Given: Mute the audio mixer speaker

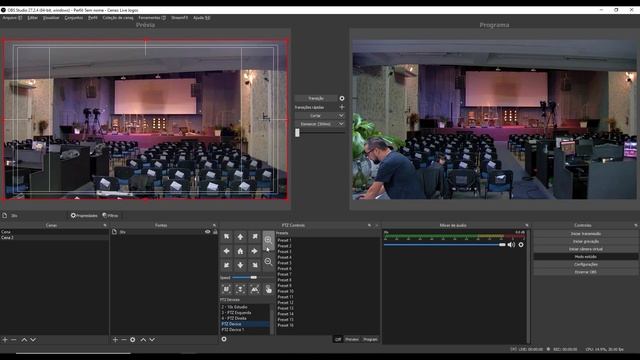Looking at the screenshot, I should 511,245.
